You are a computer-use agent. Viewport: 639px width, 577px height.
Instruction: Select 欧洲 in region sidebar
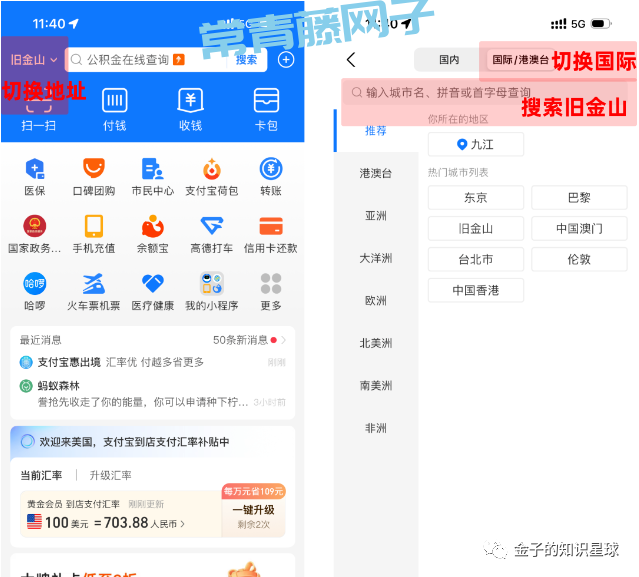point(376,301)
